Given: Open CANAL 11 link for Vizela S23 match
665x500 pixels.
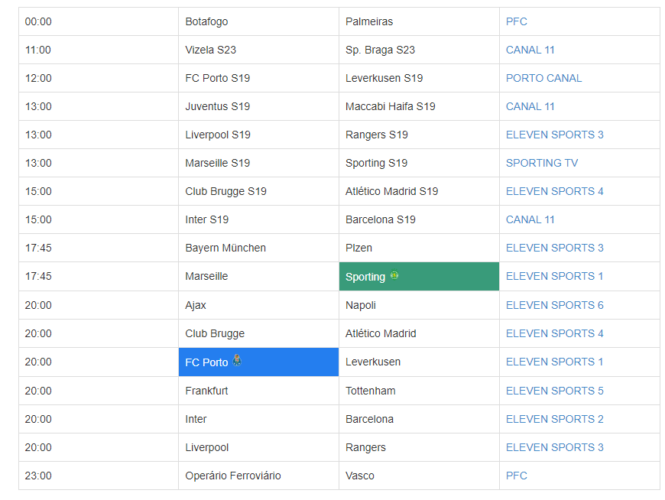Looking at the screenshot, I should [530, 50].
